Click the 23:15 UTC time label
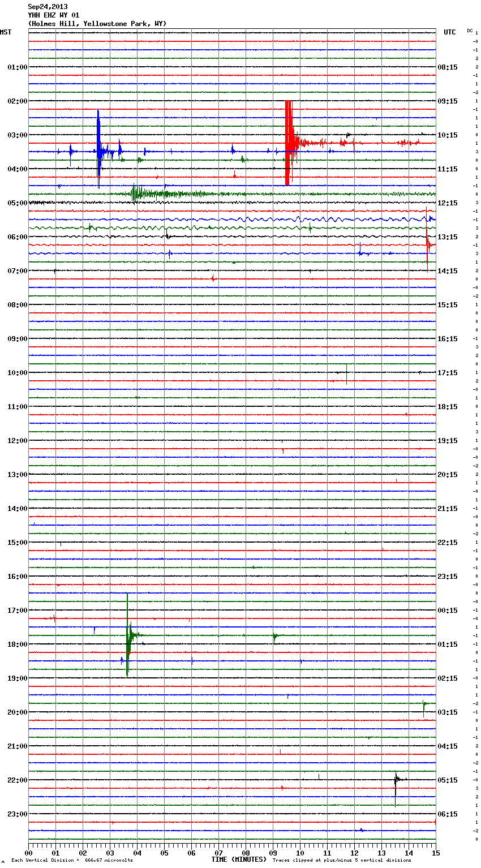This screenshot has width=481, height=868. [448, 577]
